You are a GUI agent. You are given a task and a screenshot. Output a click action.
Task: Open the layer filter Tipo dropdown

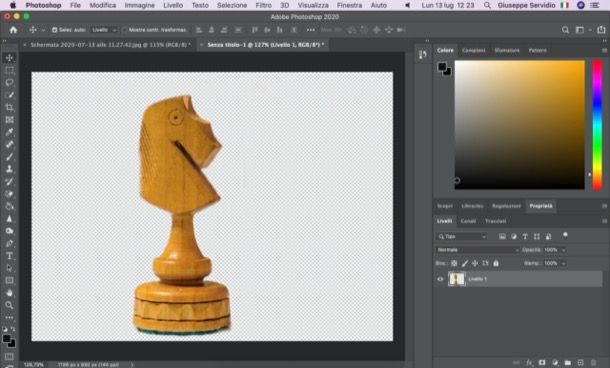point(462,236)
